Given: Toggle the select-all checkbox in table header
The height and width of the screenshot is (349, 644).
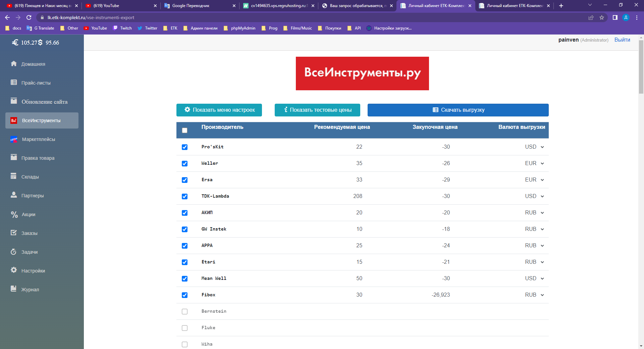Looking at the screenshot, I should 184,130.
